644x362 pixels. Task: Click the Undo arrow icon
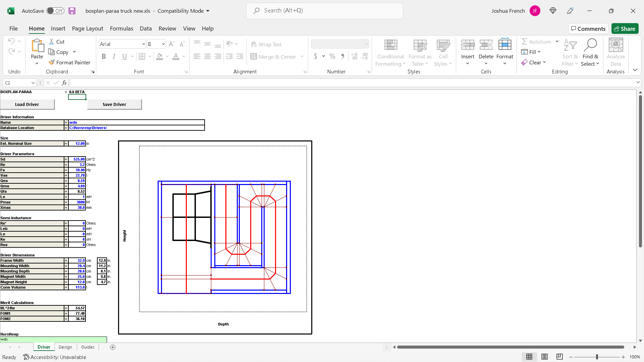[11, 41]
